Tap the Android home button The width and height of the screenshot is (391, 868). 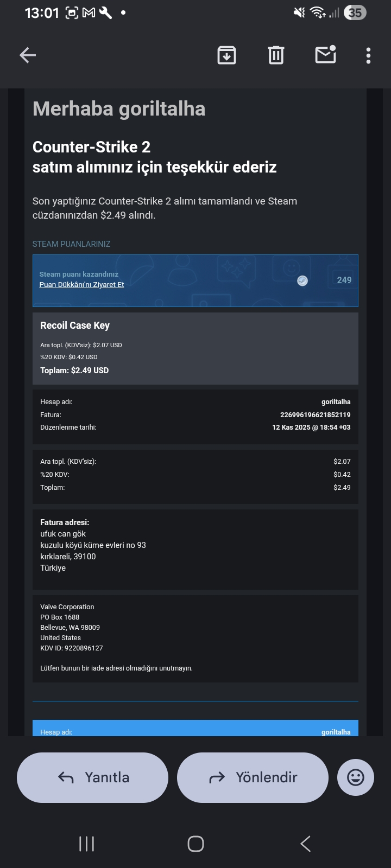(195, 844)
